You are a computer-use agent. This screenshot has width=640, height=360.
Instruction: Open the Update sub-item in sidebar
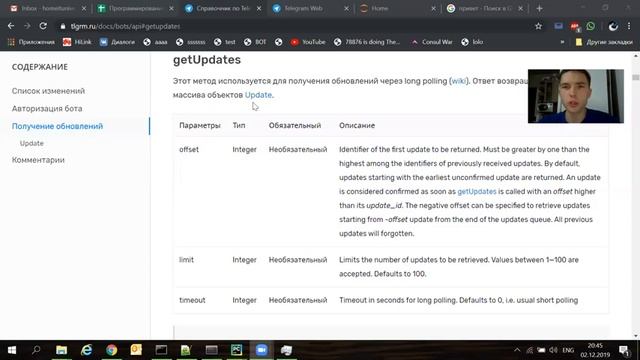[x=31, y=143]
